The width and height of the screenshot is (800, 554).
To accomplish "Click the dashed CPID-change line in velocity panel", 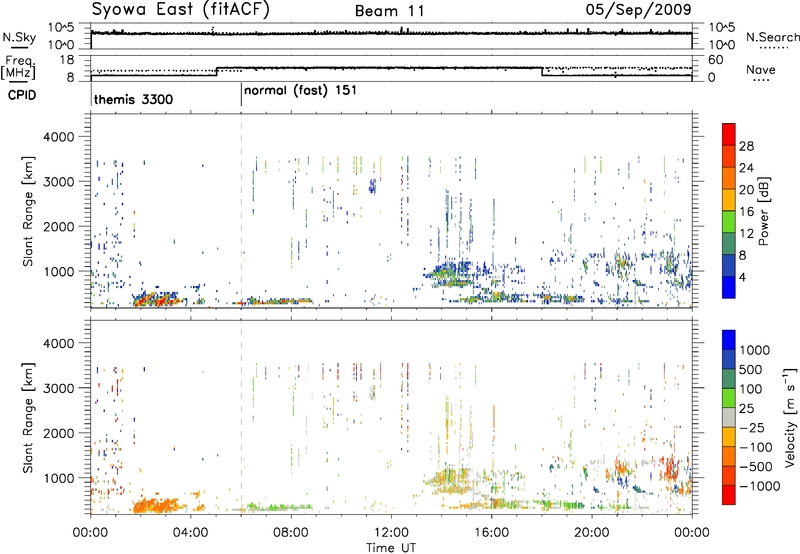I will 241,417.
